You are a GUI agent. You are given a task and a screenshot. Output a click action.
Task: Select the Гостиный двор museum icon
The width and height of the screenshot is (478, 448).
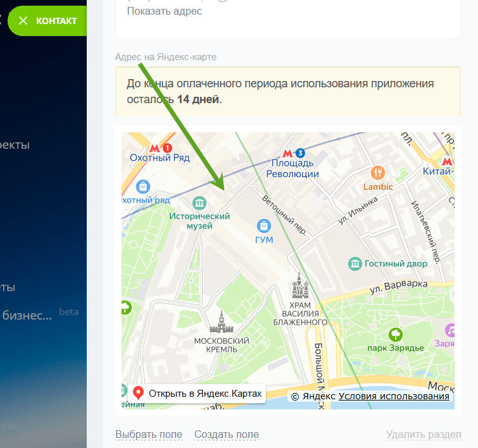point(355,264)
